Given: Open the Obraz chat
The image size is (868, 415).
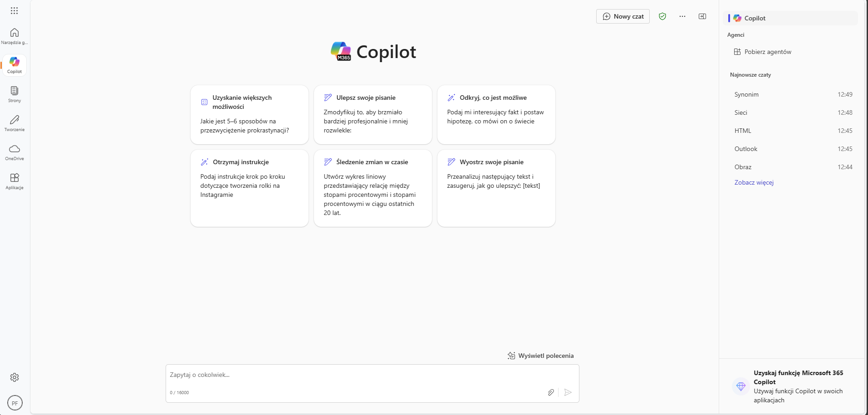Looking at the screenshot, I should tap(793, 167).
